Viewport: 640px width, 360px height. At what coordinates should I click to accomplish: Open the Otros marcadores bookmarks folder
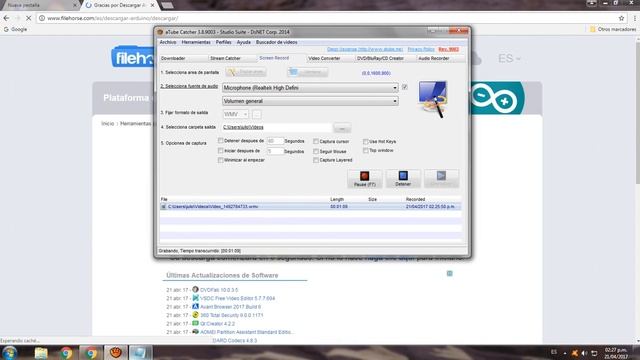click(613, 29)
